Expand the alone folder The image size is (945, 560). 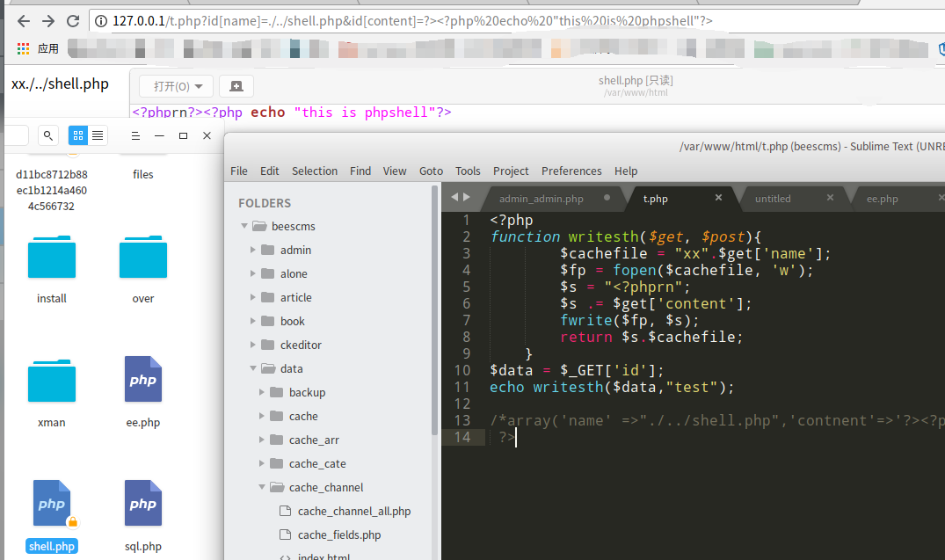[253, 273]
